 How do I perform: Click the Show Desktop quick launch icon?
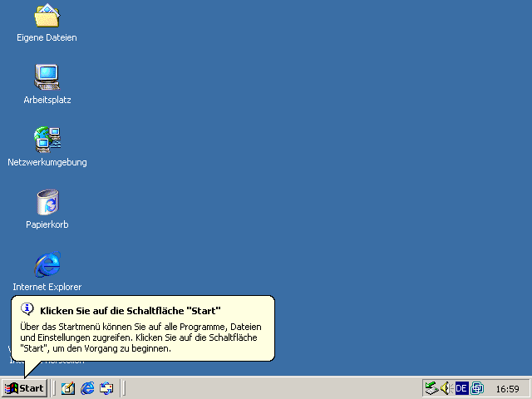tap(68, 388)
